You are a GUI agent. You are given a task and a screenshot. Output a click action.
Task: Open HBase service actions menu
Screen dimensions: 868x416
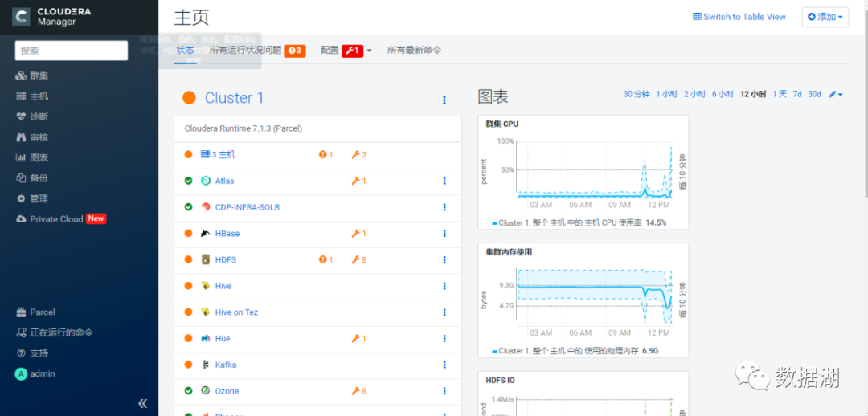444,234
